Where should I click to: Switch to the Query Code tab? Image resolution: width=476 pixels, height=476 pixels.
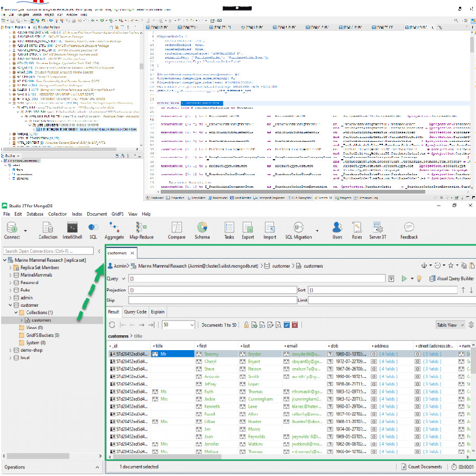[135, 312]
